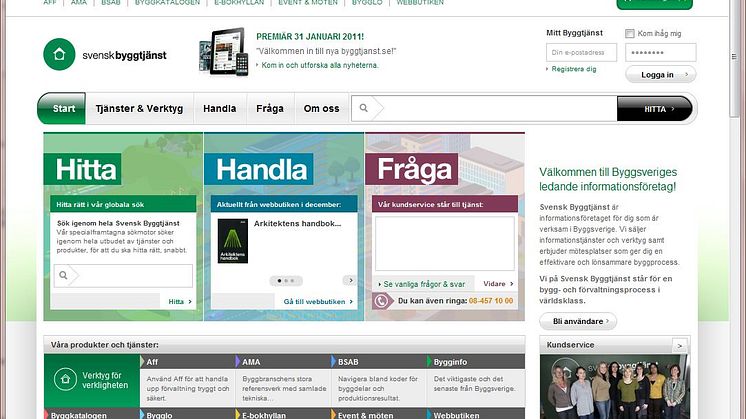
Task: Click WEBBUTIKEN in top navigation
Action: point(420,2)
